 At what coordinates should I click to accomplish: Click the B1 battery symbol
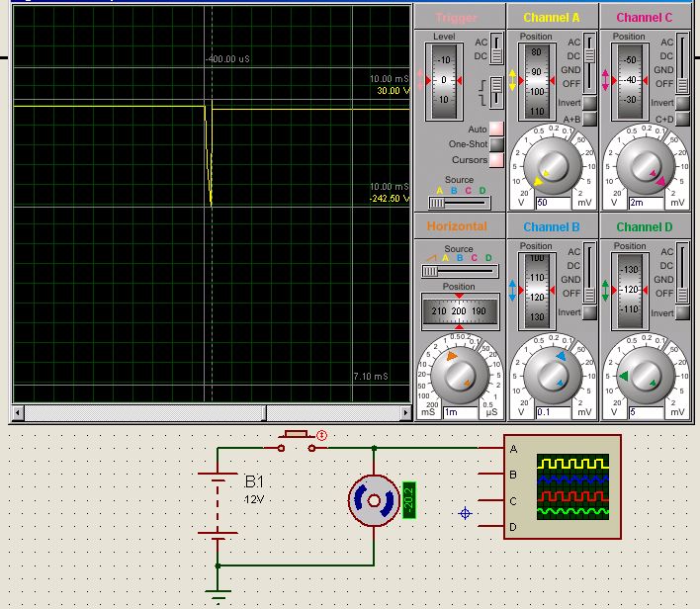pyautogui.click(x=218, y=503)
